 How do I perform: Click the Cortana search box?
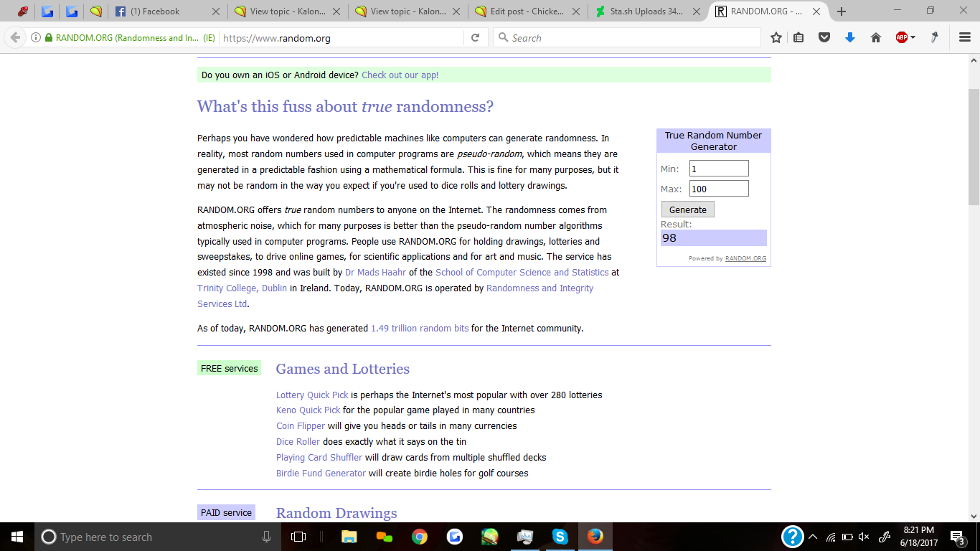(158, 537)
